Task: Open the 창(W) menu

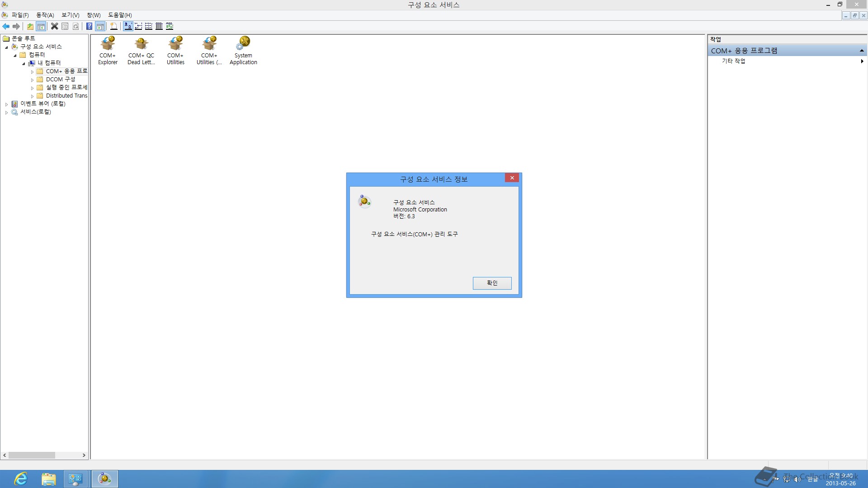Action: pyautogui.click(x=94, y=15)
